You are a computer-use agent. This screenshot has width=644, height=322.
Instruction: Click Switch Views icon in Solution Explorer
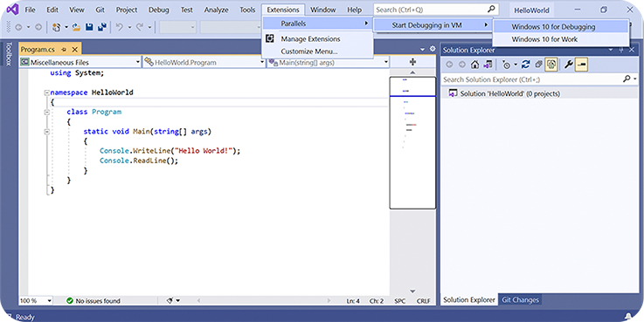tap(488, 65)
